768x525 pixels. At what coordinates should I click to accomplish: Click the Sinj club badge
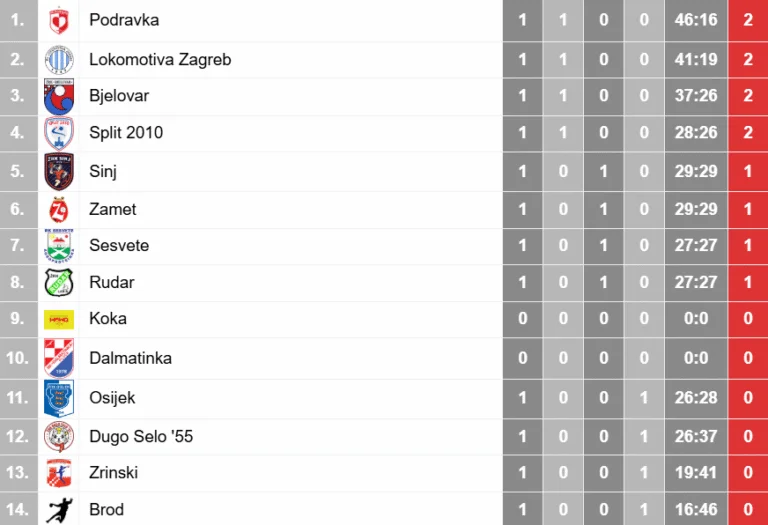(59, 171)
